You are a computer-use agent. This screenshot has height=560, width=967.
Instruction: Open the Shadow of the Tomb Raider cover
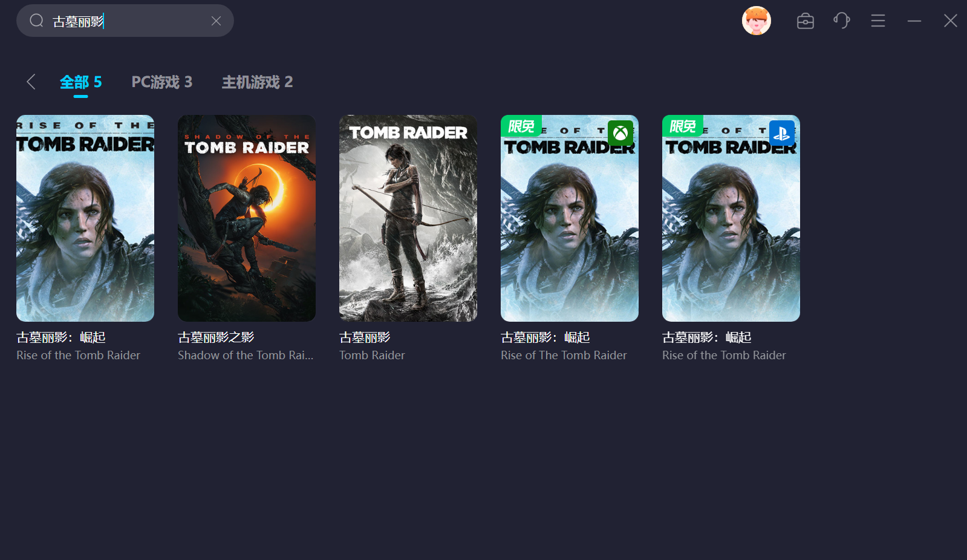[247, 218]
